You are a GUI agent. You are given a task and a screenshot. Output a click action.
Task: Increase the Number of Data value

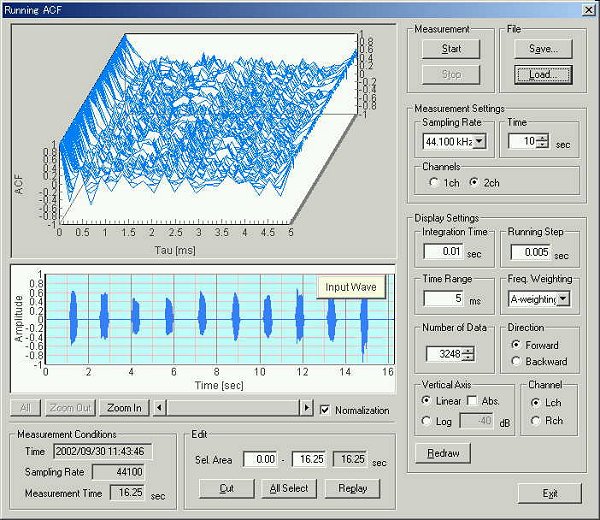click(x=468, y=350)
